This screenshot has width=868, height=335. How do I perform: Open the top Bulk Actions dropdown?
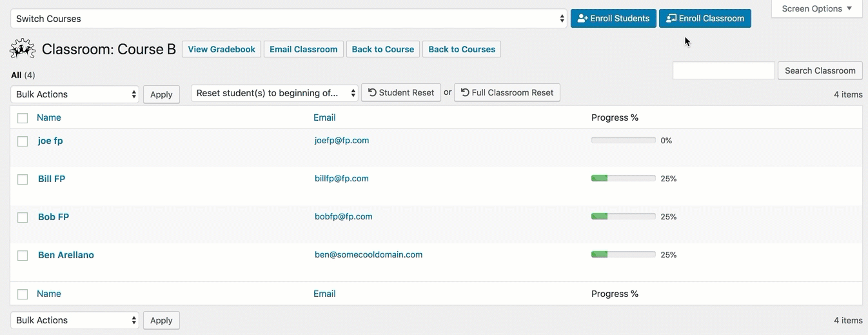(75, 94)
